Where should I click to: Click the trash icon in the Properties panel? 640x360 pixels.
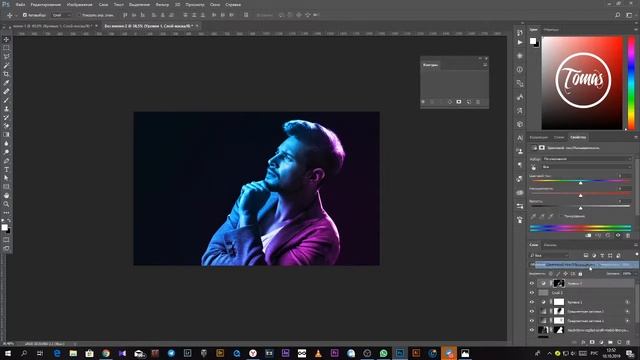(628, 236)
